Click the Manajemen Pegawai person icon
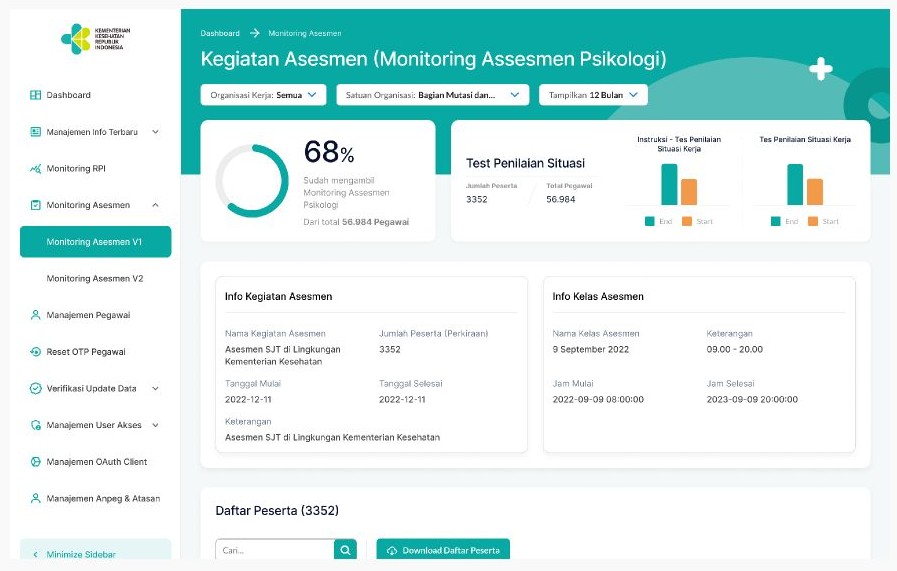897x571 pixels. 35,315
